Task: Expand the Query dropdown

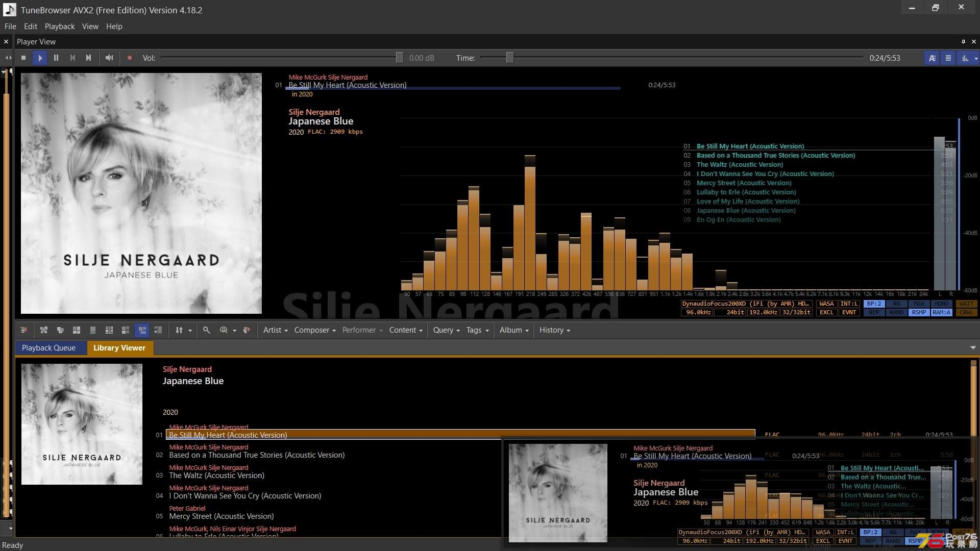Action: coord(447,330)
